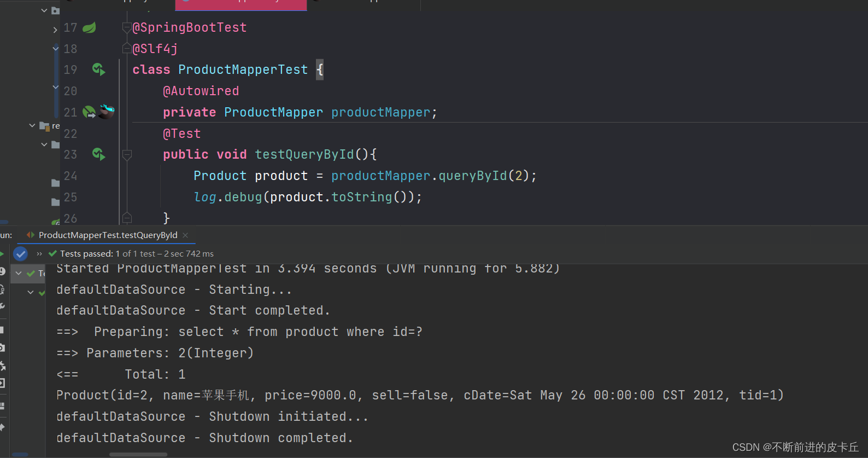Click the 'defaultDataSource - Starting...' console line
Viewport: 868px width, 458px height.
point(174,289)
